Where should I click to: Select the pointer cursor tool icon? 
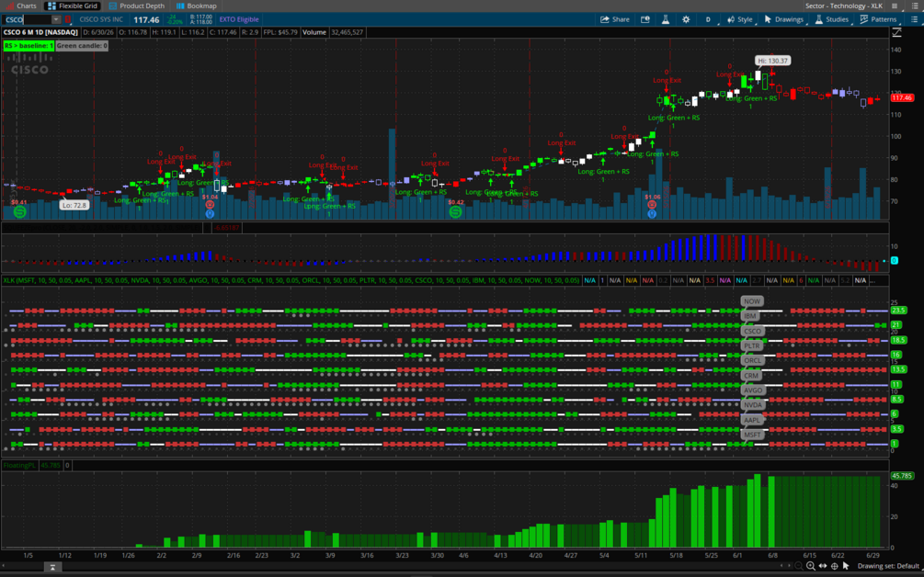point(846,566)
